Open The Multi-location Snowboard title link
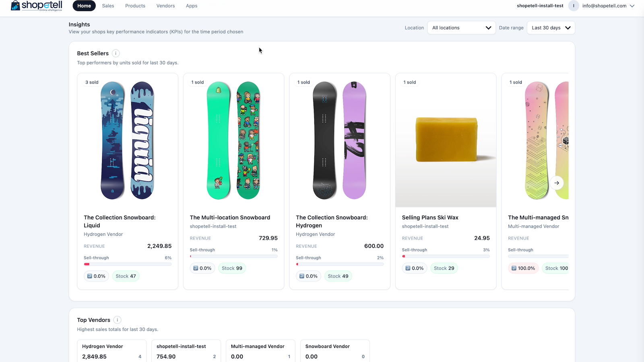This screenshot has height=362, width=644. pyautogui.click(x=230, y=218)
